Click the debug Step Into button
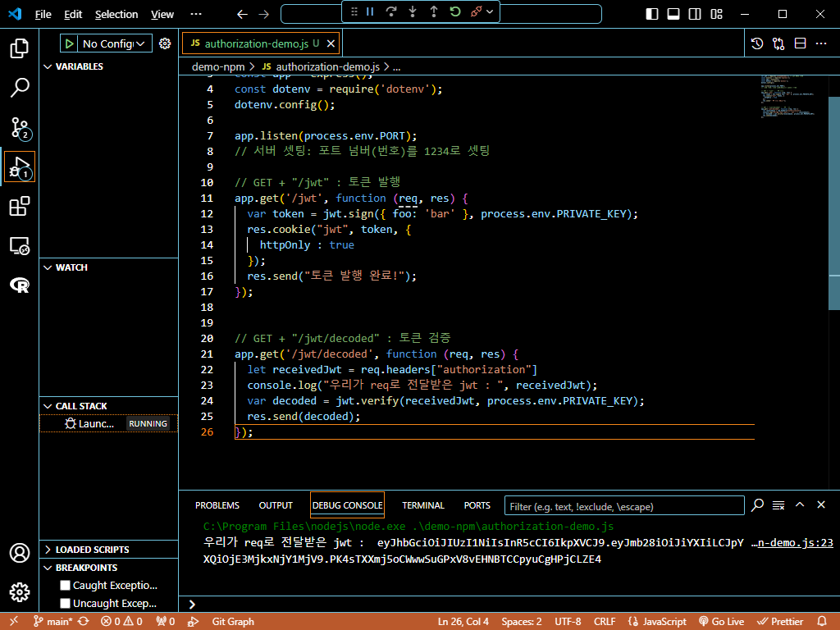 (413, 11)
